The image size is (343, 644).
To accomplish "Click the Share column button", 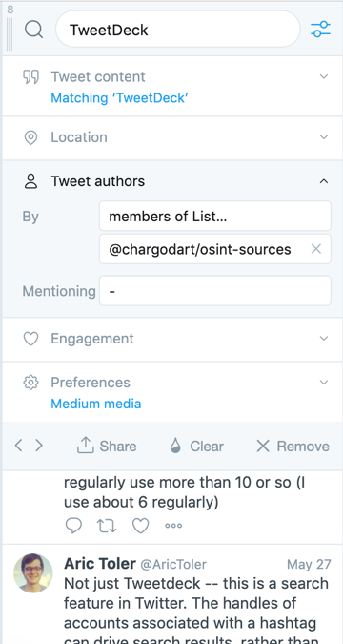I will point(107,446).
